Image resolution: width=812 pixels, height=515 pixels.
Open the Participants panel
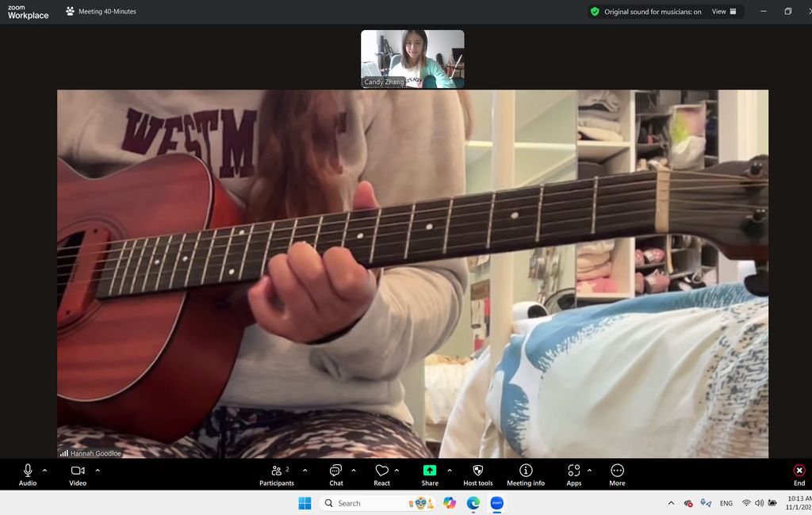277,474
